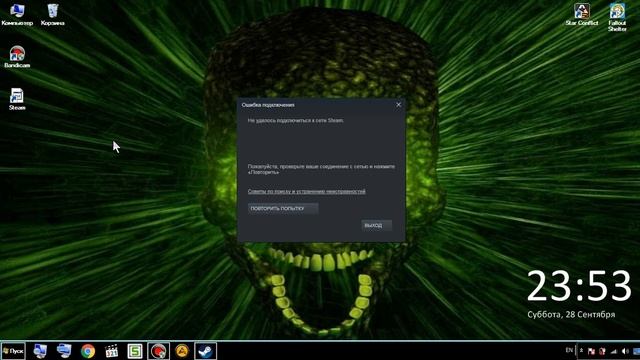Close the Steam connection error dialog
The image size is (640, 360).
click(x=398, y=105)
